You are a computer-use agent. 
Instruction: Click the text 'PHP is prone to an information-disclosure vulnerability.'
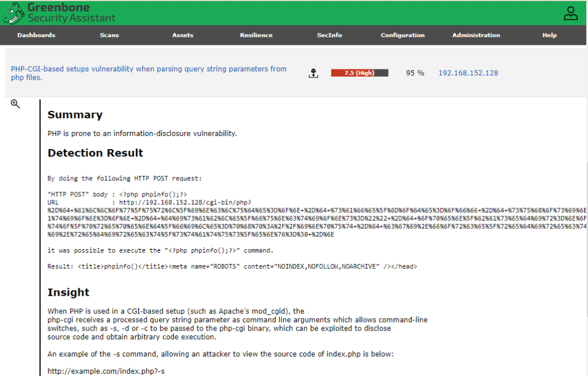(x=142, y=133)
